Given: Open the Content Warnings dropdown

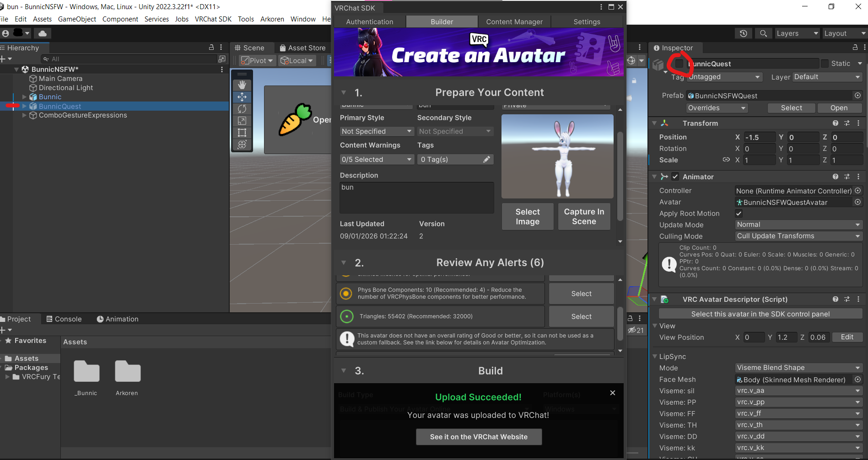Looking at the screenshot, I should [x=377, y=159].
